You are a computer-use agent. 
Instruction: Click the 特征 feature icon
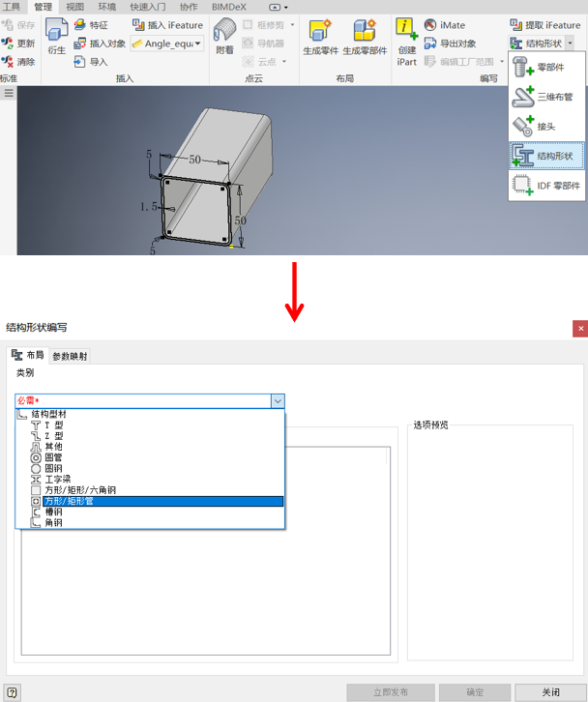point(79,24)
